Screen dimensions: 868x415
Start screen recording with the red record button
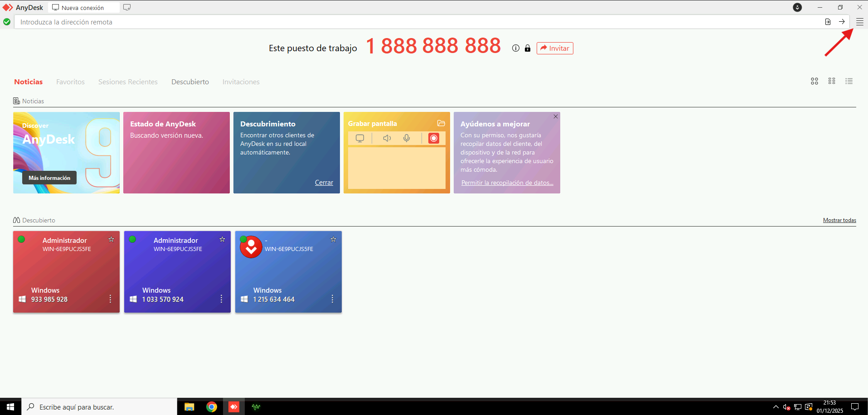click(434, 138)
